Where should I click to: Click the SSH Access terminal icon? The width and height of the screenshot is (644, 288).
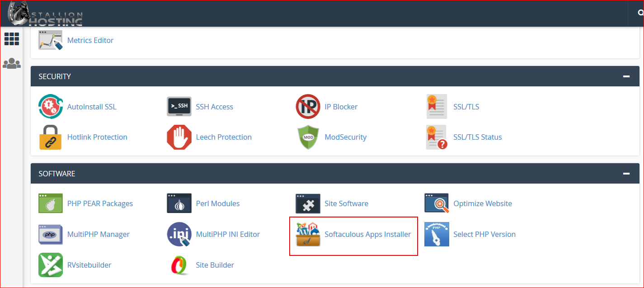(x=179, y=107)
